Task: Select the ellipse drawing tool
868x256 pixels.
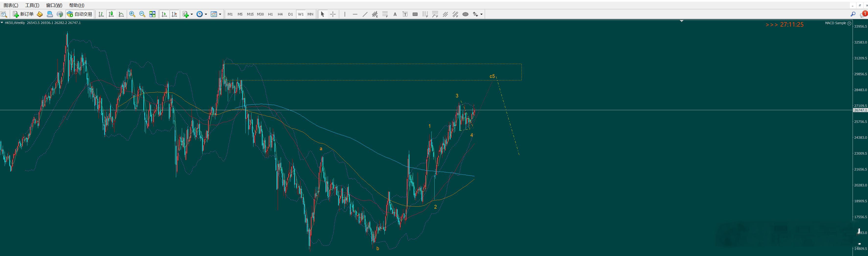Action: pos(465,14)
